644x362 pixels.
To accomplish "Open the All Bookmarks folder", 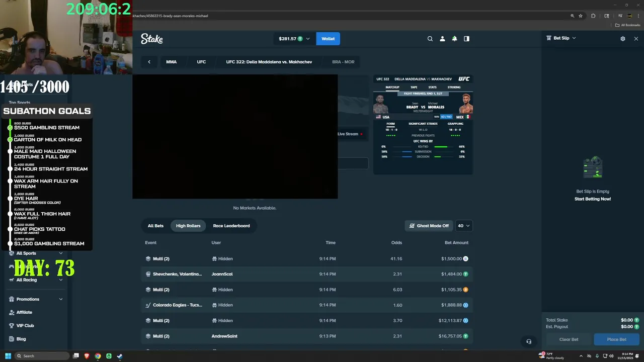I will [x=628, y=25].
